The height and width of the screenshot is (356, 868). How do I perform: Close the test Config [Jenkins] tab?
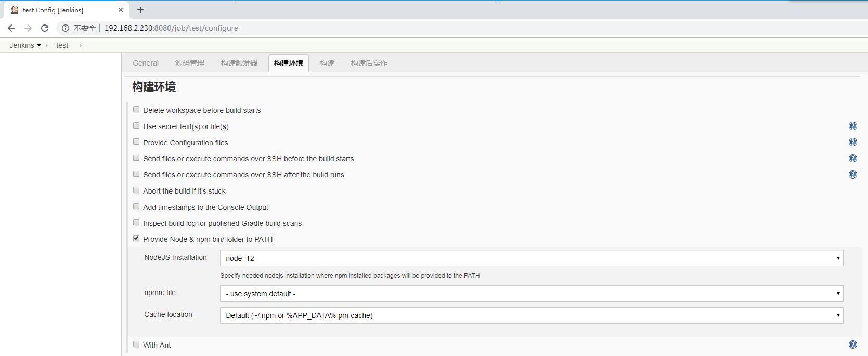[x=121, y=10]
